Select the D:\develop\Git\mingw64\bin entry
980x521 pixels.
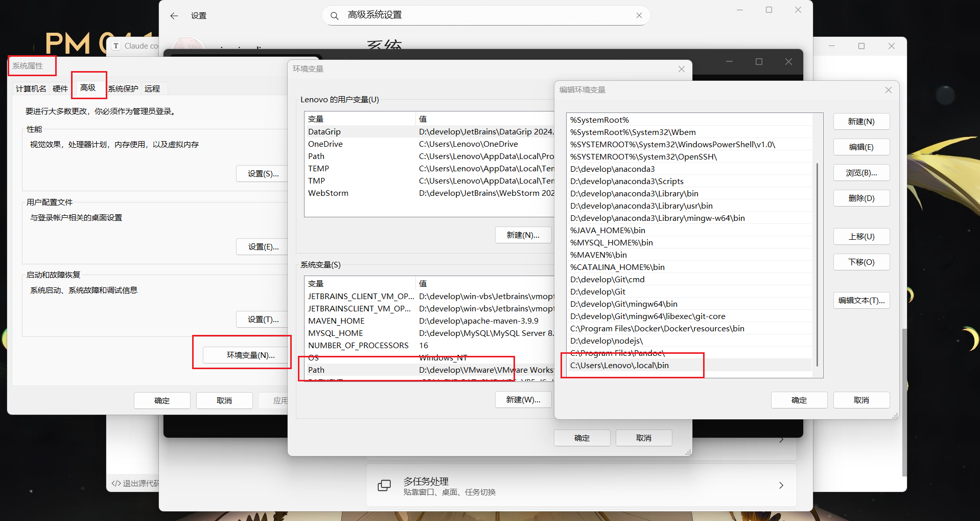pyautogui.click(x=689, y=304)
